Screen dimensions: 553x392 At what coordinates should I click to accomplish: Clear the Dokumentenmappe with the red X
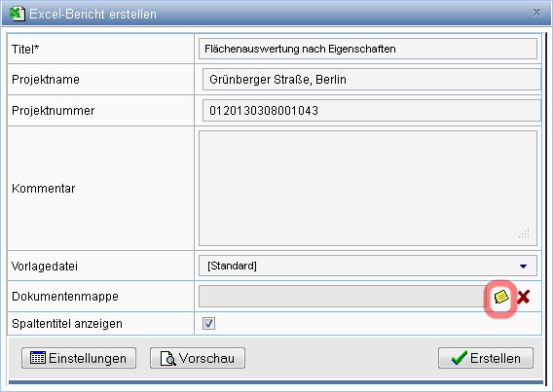[524, 297]
